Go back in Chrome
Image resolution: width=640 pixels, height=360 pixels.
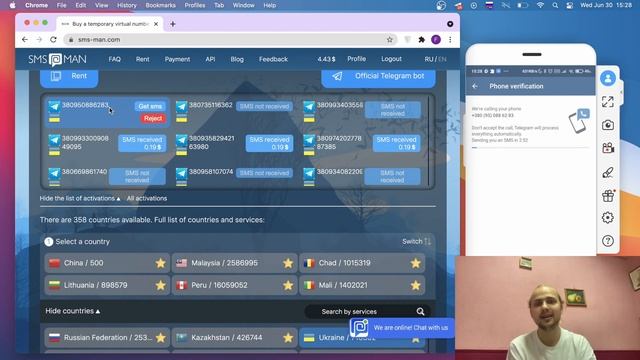(25, 40)
